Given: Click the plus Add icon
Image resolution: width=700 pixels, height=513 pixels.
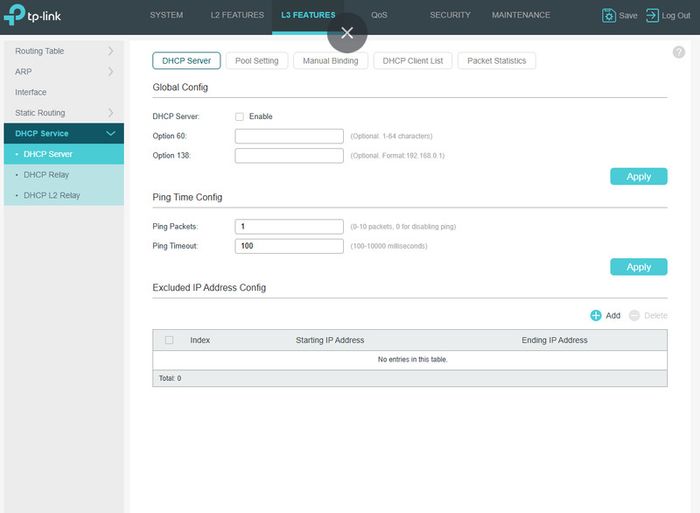Looking at the screenshot, I should point(596,316).
